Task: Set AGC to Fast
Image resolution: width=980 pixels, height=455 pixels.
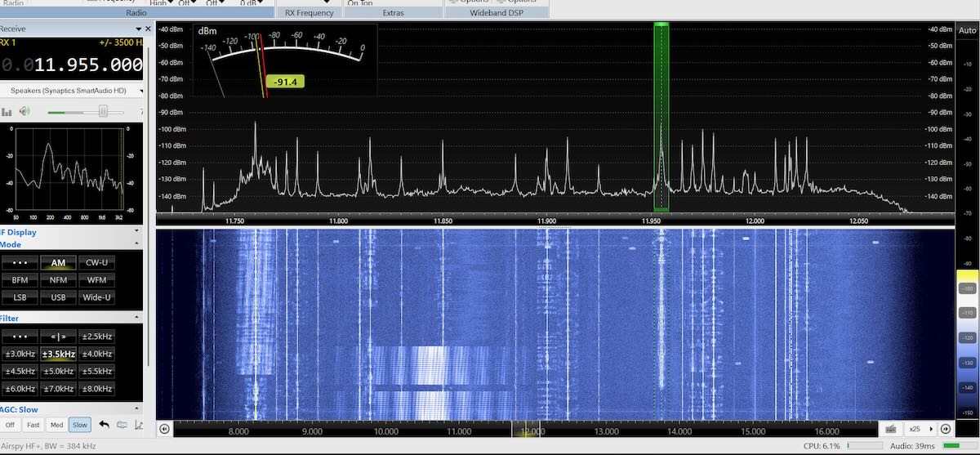Action: coord(33,425)
